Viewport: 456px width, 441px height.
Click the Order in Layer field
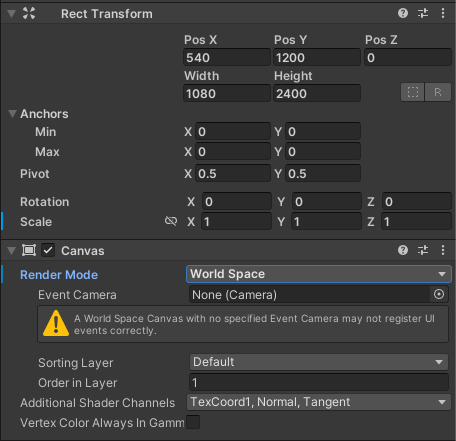tap(319, 382)
